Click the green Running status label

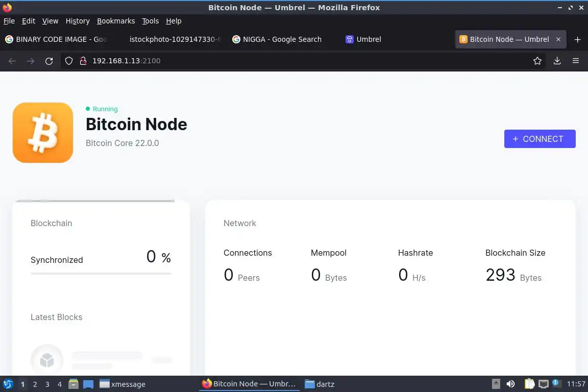pos(102,109)
